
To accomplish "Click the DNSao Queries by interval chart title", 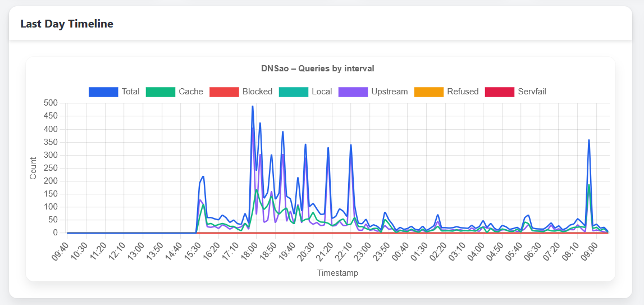I will click(x=317, y=69).
